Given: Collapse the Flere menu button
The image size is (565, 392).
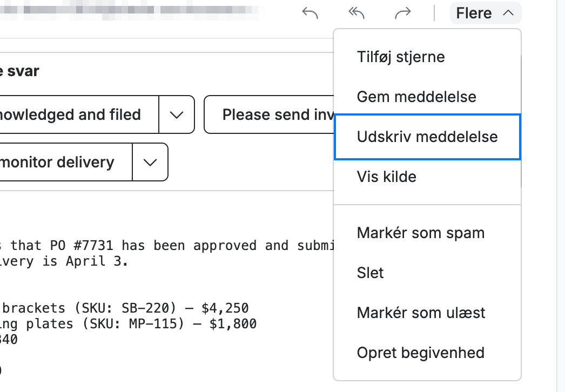Looking at the screenshot, I should (x=486, y=13).
